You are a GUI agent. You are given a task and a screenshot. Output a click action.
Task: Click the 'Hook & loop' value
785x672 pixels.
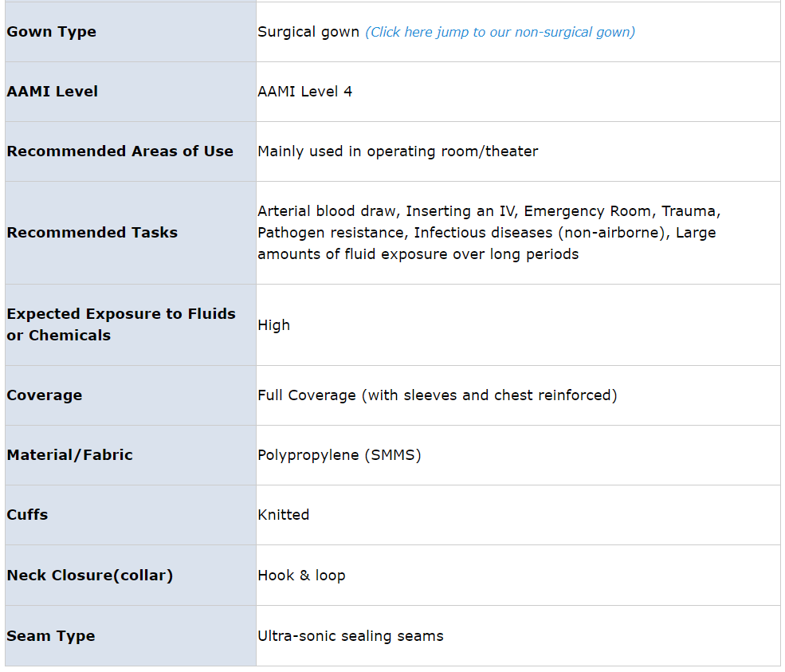[x=301, y=576]
